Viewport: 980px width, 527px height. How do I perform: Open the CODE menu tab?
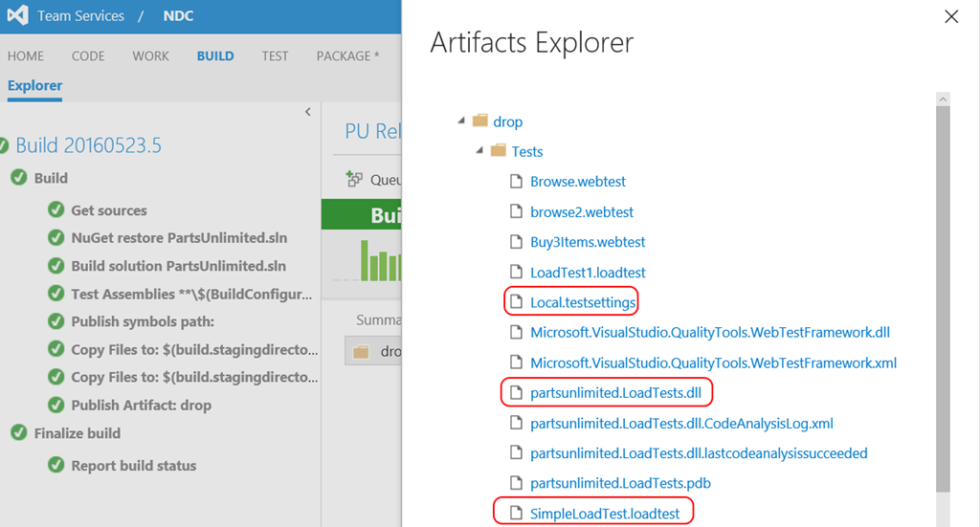click(88, 56)
